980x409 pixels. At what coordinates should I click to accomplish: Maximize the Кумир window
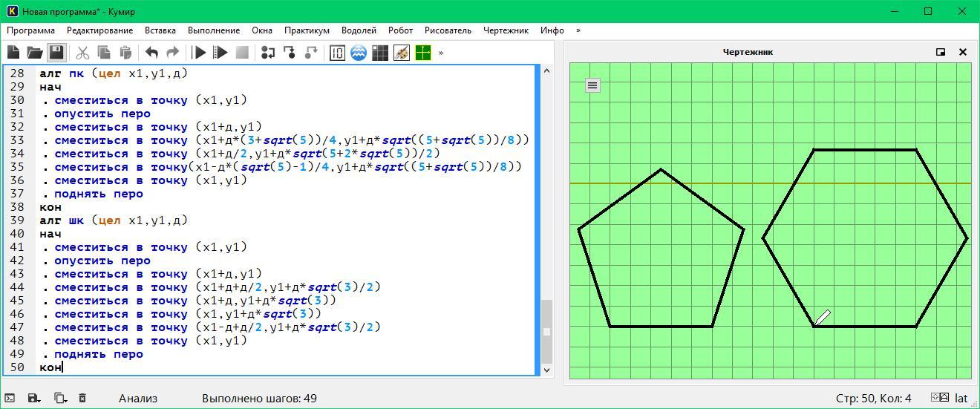[928, 11]
